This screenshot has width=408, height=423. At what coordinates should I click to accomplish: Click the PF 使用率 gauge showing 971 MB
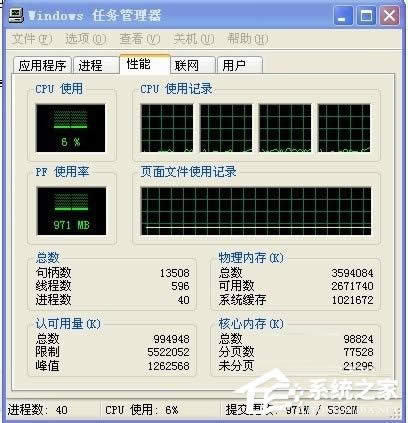[x=72, y=211]
